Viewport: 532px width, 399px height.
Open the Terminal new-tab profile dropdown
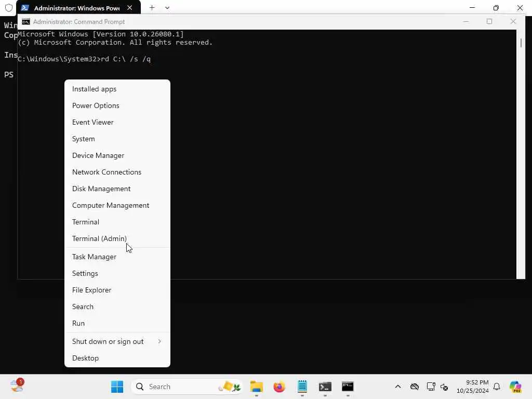(x=167, y=7)
